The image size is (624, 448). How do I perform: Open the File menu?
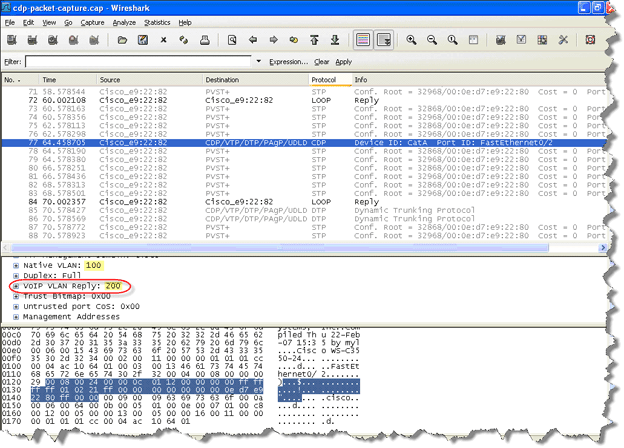click(10, 23)
